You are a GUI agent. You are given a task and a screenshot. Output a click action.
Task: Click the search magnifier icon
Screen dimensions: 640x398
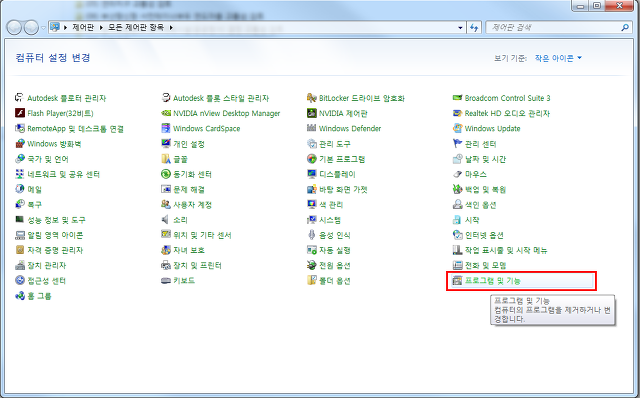625,27
